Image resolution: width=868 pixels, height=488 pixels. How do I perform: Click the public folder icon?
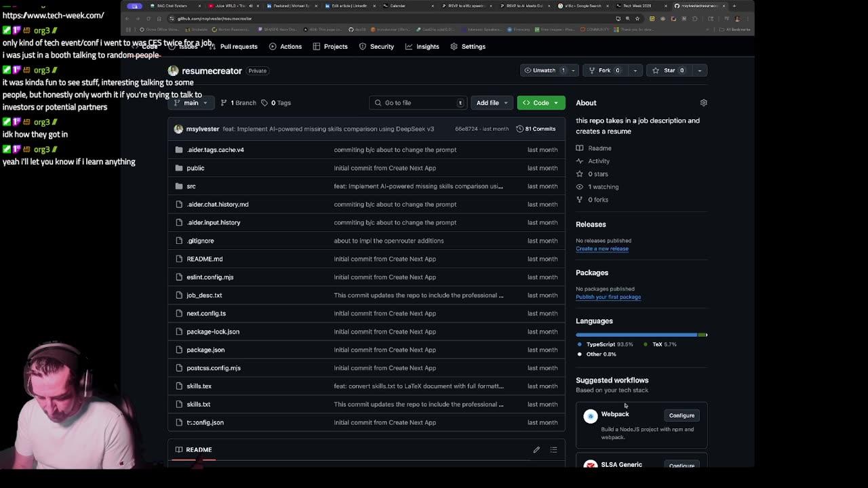tap(179, 168)
